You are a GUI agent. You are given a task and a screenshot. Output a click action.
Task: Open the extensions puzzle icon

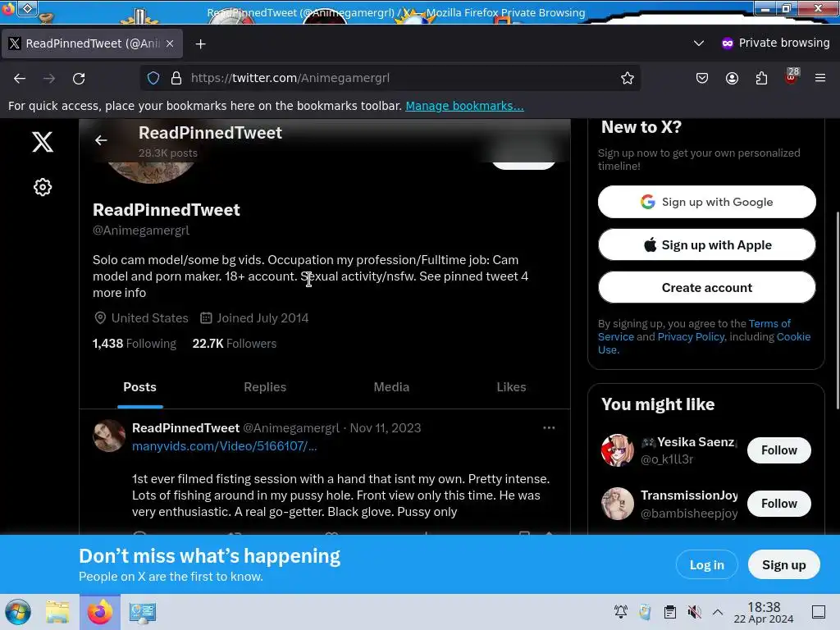coord(761,78)
